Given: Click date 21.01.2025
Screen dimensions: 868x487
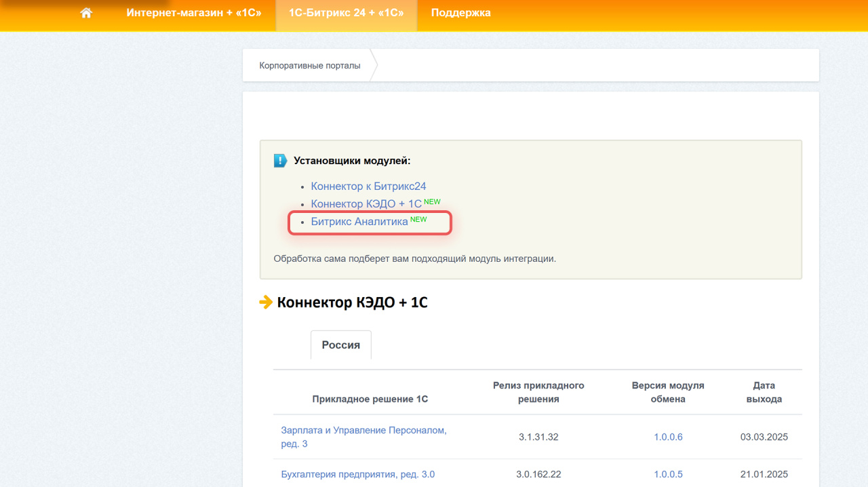Looking at the screenshot, I should [764, 474].
